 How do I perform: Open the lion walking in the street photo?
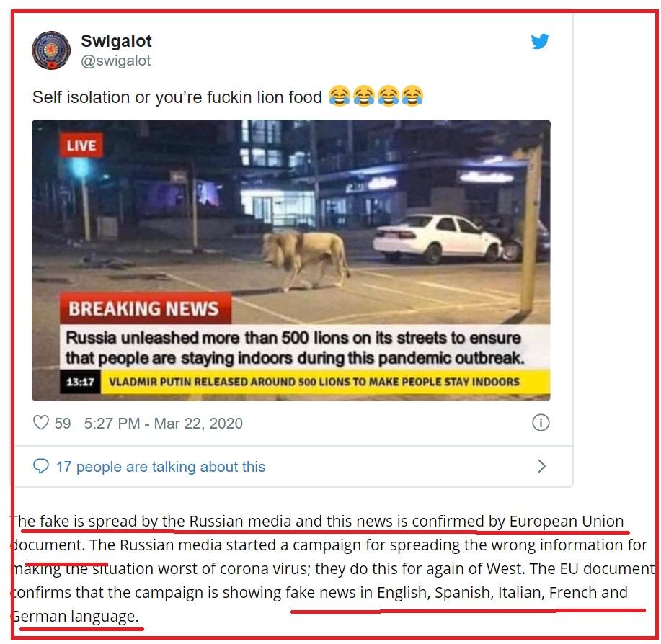[x=291, y=260]
